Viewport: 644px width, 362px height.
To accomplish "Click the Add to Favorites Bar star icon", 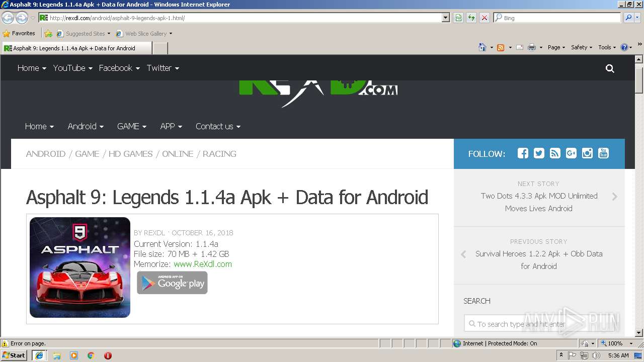I will pos(48,34).
